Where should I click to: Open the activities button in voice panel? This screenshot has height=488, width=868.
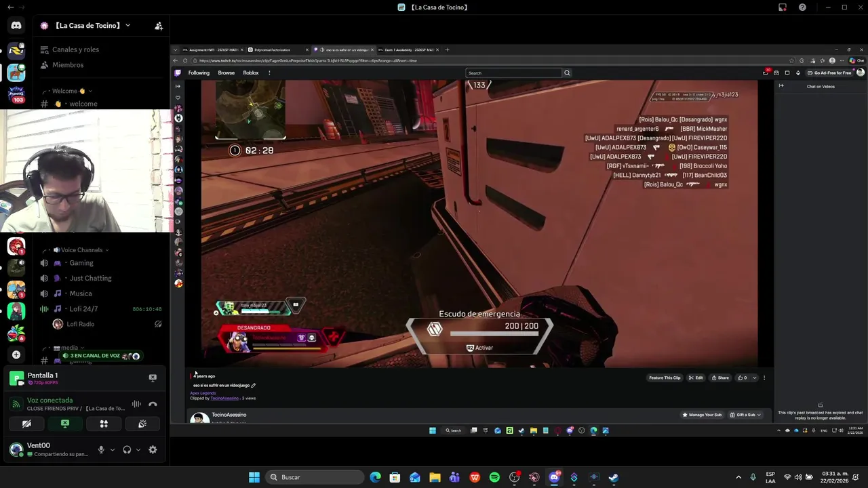click(x=104, y=424)
